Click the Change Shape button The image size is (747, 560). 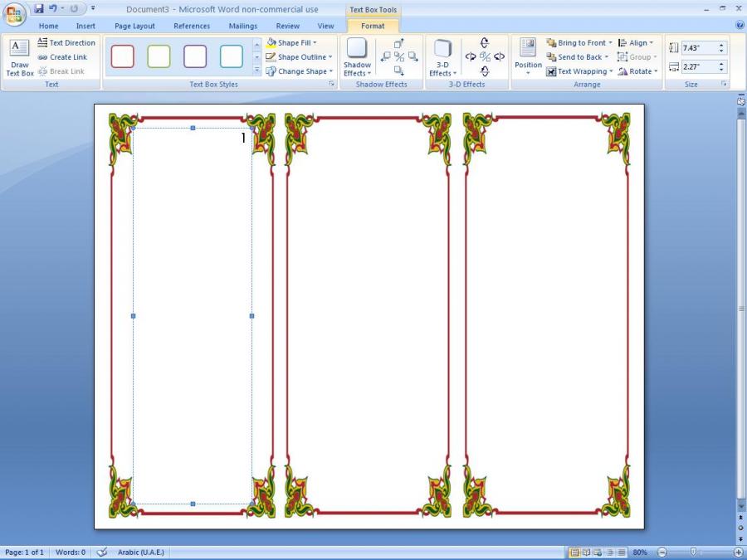pos(298,71)
